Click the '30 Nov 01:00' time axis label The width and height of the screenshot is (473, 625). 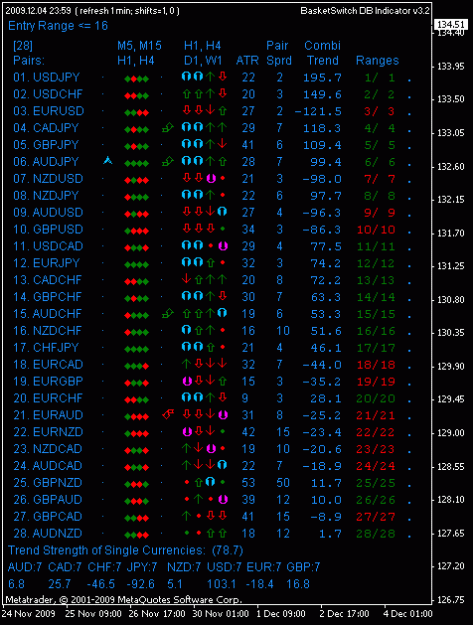pyautogui.click(x=221, y=613)
